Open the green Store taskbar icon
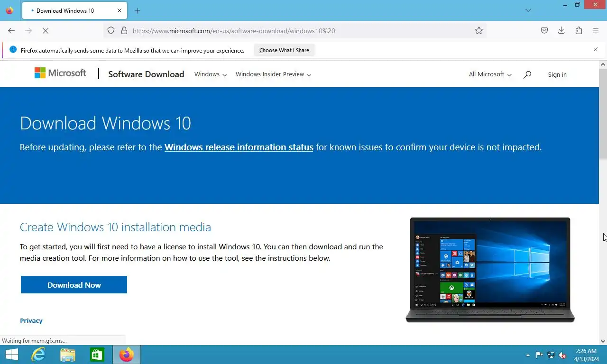Screen dimensions: 607x364 pos(97,355)
